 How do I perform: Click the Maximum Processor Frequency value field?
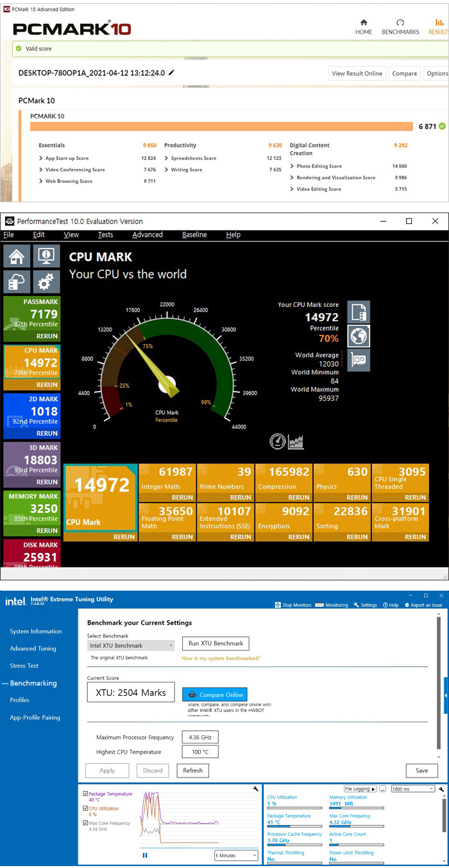200,737
